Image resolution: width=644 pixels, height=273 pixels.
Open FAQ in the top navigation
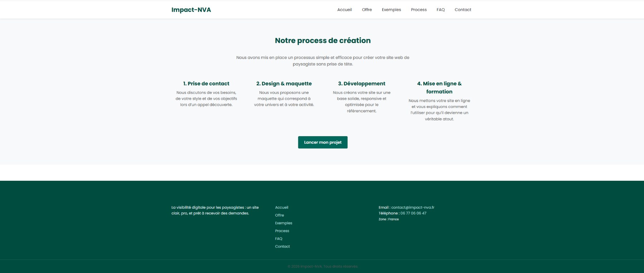[x=440, y=10]
